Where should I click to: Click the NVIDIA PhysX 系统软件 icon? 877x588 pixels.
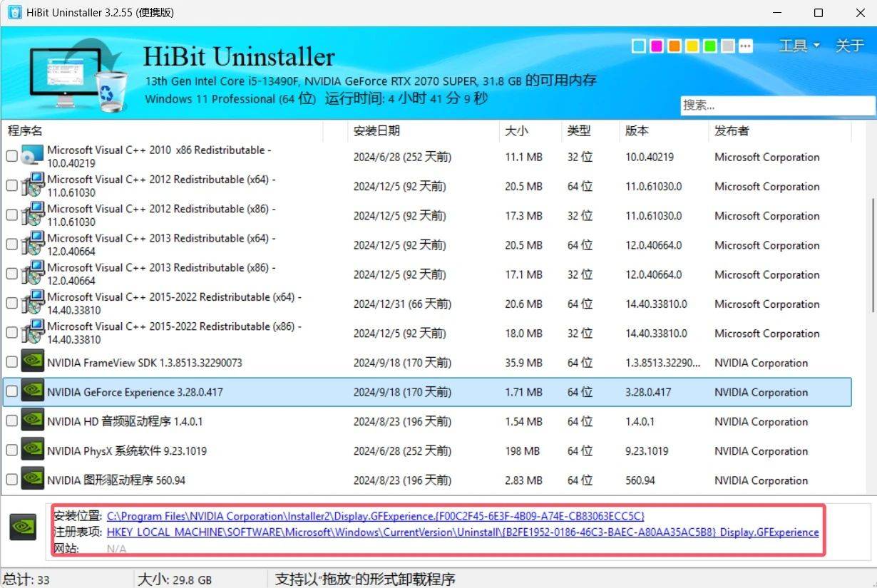(32, 450)
